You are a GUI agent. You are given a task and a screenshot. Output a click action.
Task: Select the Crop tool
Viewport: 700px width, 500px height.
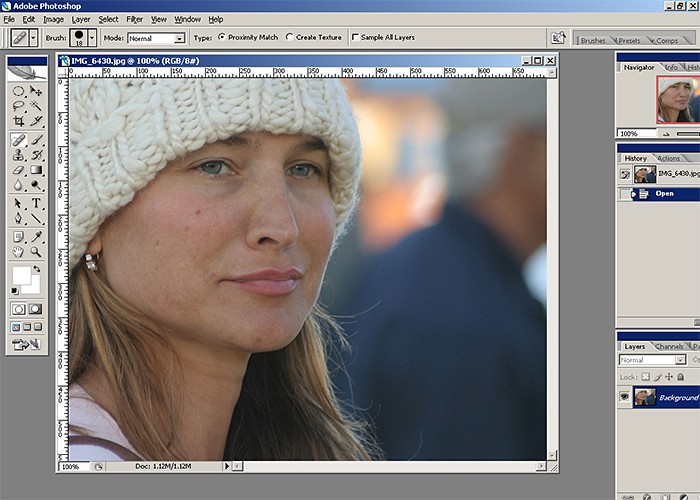coord(18,121)
